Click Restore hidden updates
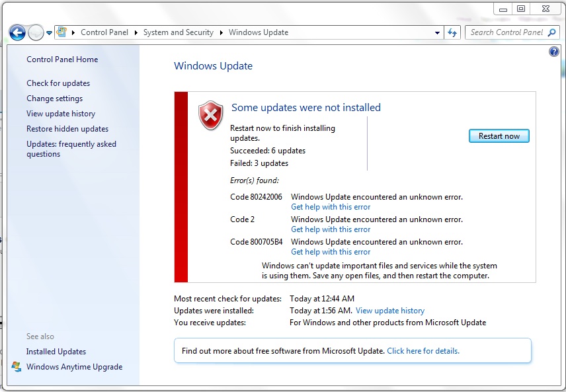The height and width of the screenshot is (392, 566). pos(67,128)
